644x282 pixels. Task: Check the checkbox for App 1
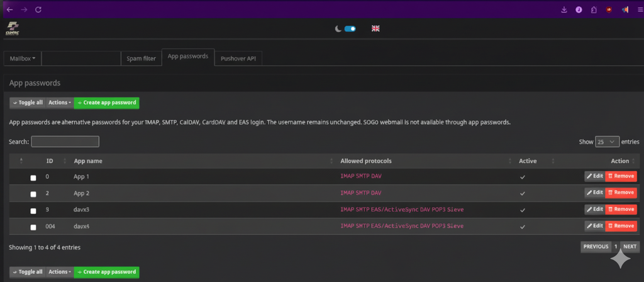click(x=33, y=178)
